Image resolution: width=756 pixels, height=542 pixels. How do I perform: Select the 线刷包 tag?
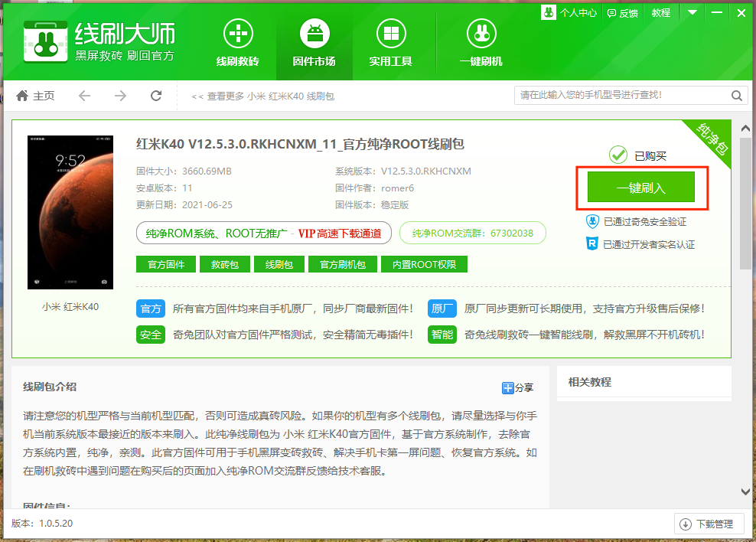279,264
